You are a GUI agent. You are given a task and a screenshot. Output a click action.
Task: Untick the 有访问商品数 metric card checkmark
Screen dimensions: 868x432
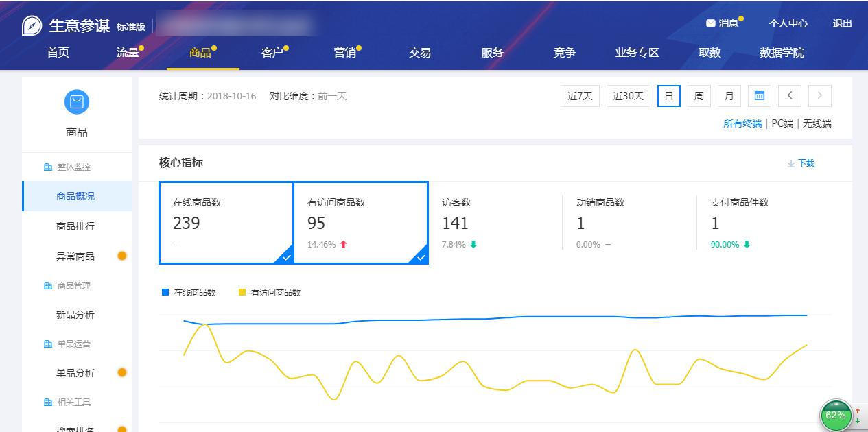[421, 257]
